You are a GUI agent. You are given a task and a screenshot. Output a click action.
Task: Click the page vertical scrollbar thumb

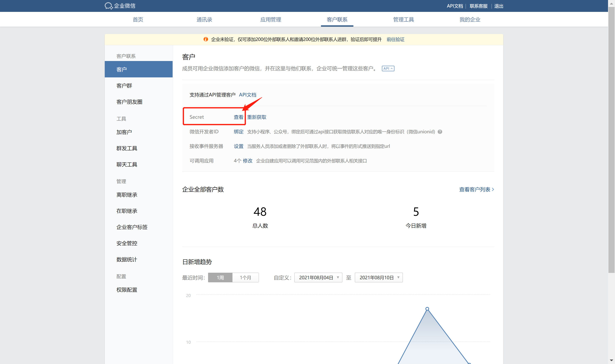click(x=611, y=140)
